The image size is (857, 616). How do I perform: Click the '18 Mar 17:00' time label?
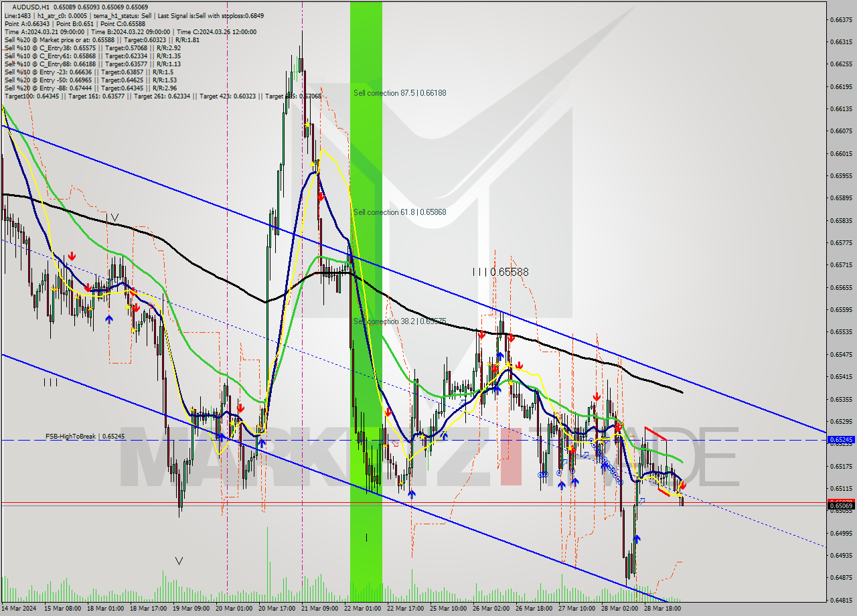[x=148, y=609]
